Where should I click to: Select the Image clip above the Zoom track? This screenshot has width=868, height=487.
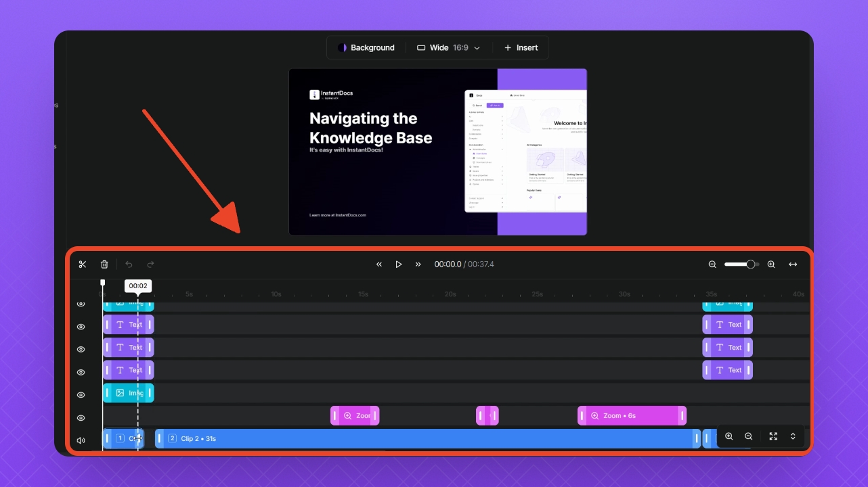129,393
